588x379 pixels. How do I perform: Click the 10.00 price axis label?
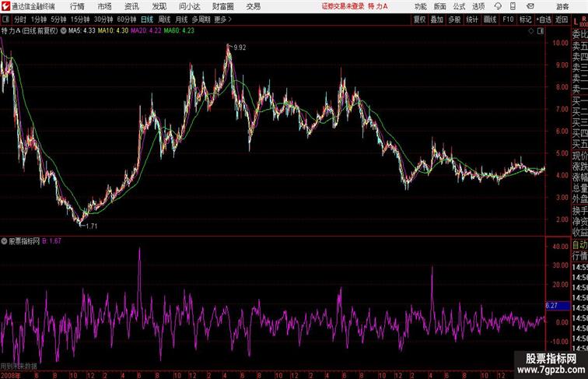(560, 43)
